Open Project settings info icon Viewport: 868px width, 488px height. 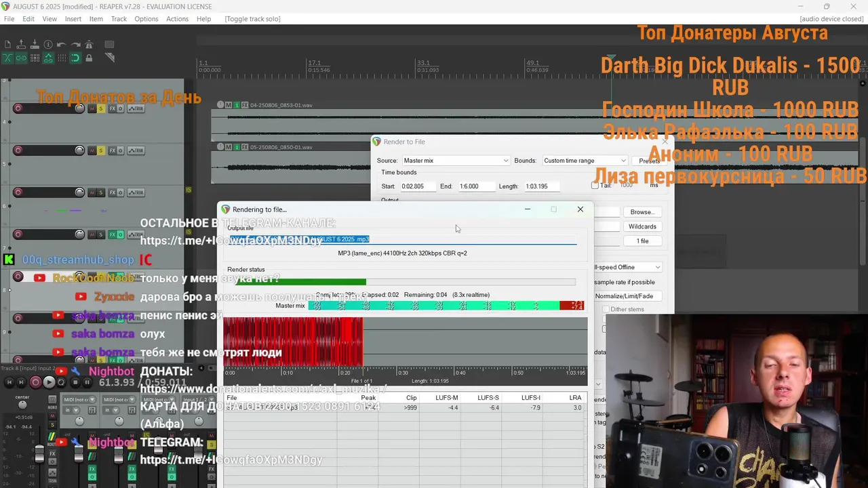(48, 45)
